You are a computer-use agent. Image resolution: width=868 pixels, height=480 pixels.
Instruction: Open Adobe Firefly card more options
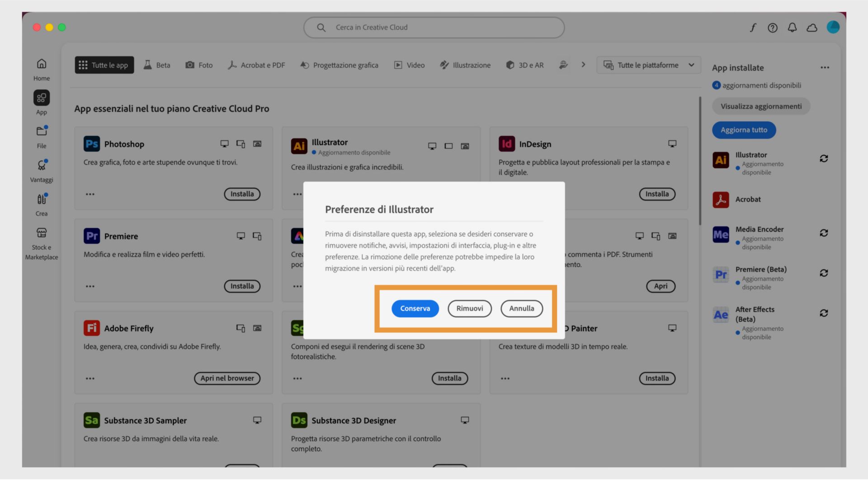click(x=90, y=379)
